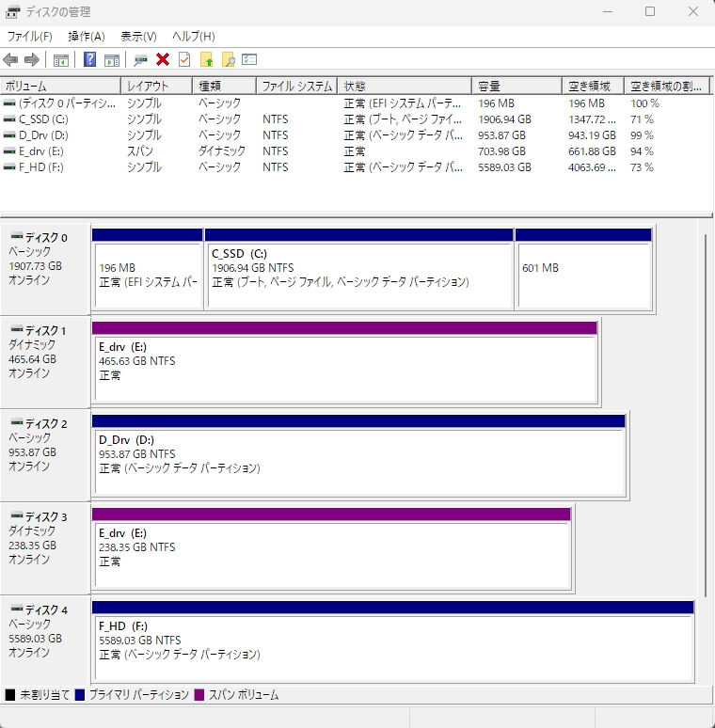Sort by the 空き領域の割... column header
This screenshot has width=715, height=728.
[x=667, y=86]
